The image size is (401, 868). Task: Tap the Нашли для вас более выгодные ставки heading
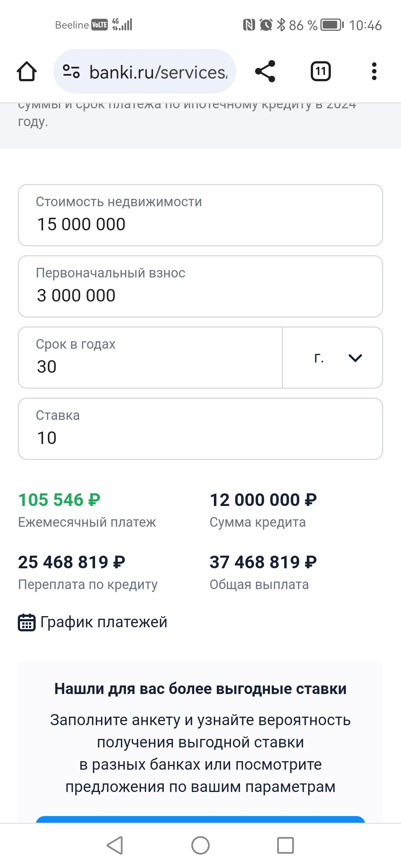tap(200, 689)
